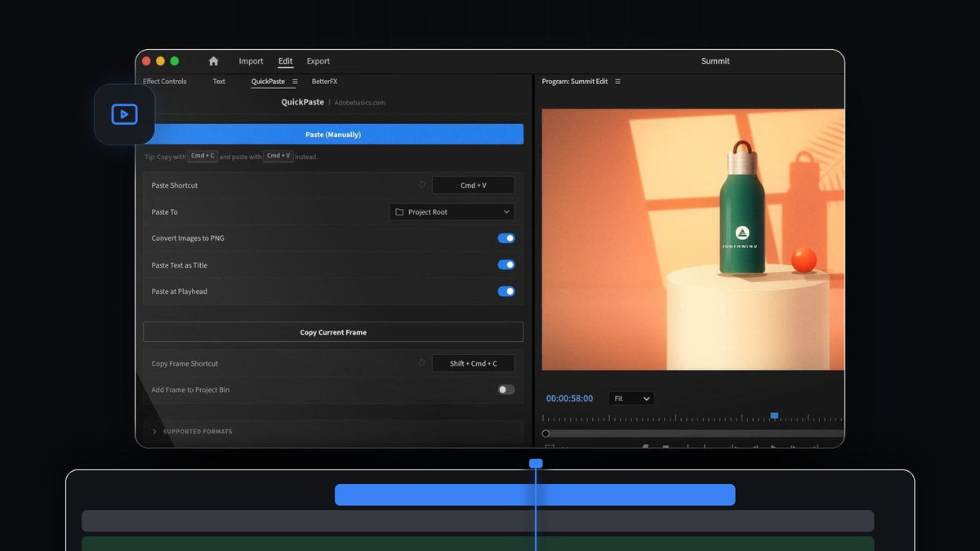Click the Paste (Manually) button
This screenshot has height=551, width=980.
[x=333, y=134]
